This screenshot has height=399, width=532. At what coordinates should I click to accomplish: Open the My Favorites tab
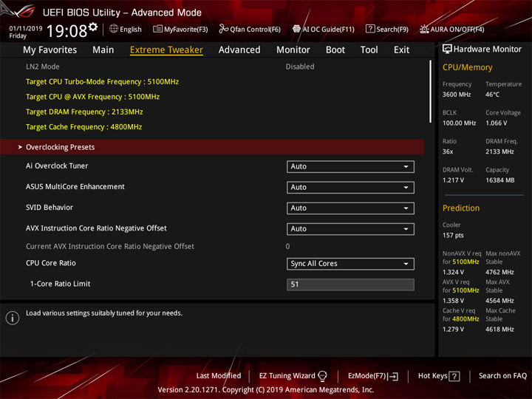pos(50,50)
